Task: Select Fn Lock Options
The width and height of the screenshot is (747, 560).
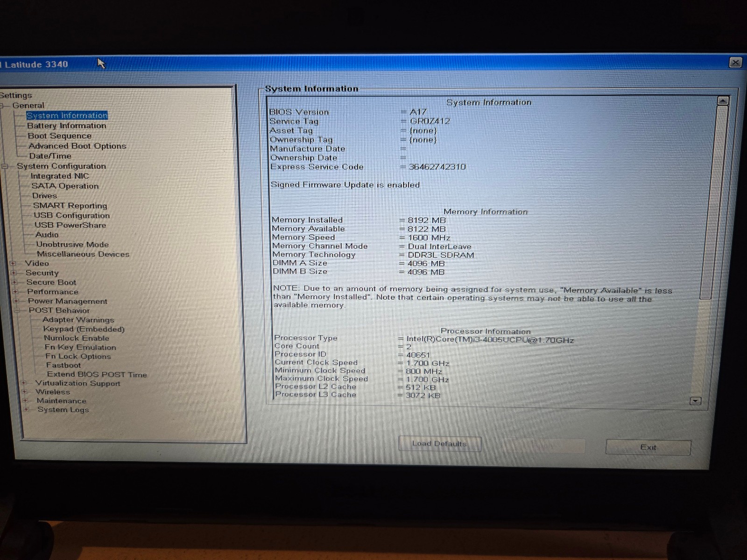Action: 78,356
